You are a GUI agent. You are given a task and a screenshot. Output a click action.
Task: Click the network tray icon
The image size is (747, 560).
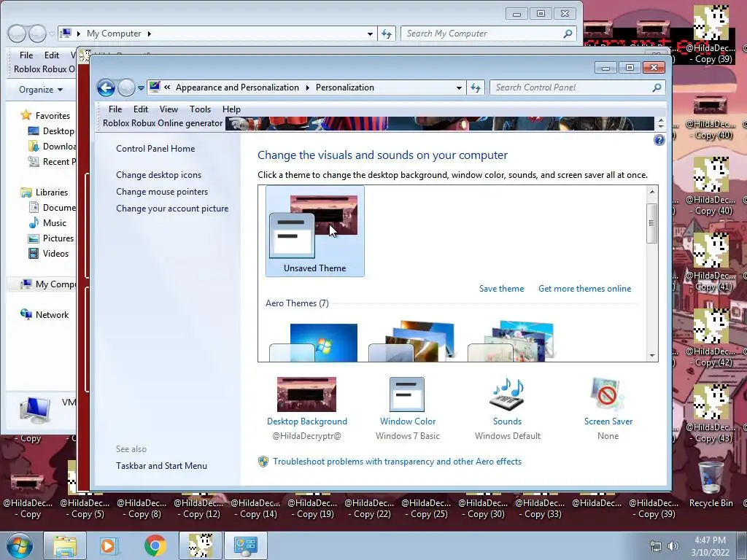tap(656, 546)
